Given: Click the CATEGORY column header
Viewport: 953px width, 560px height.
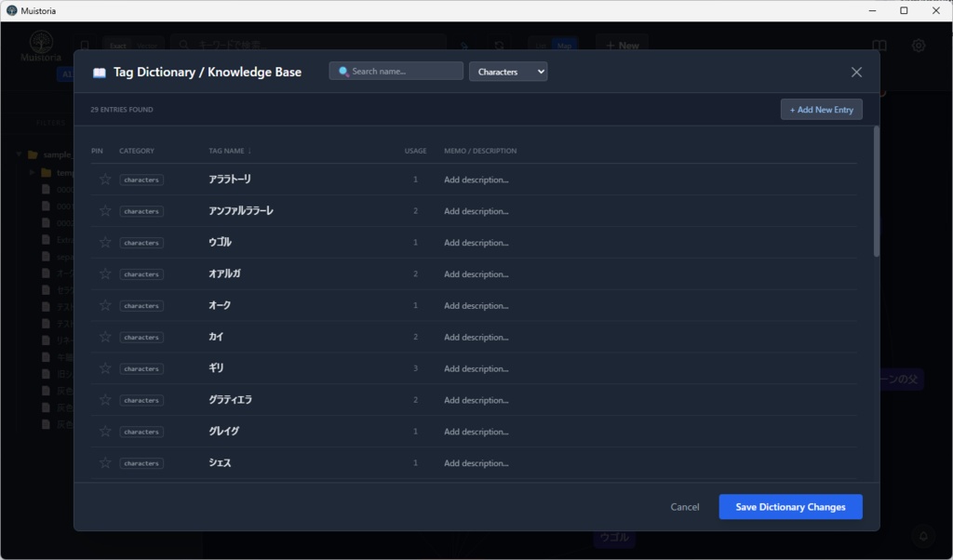Looking at the screenshot, I should coord(137,151).
